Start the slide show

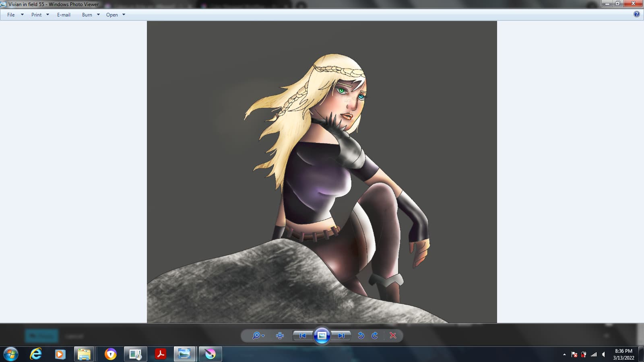coord(322,335)
